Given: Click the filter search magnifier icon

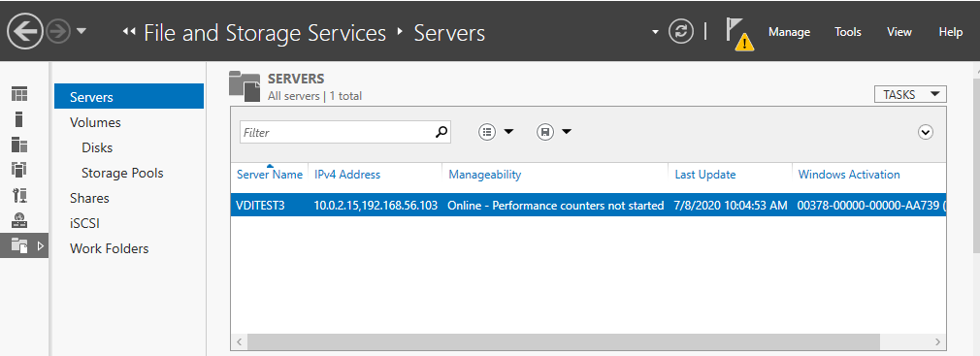Looking at the screenshot, I should 441,132.
